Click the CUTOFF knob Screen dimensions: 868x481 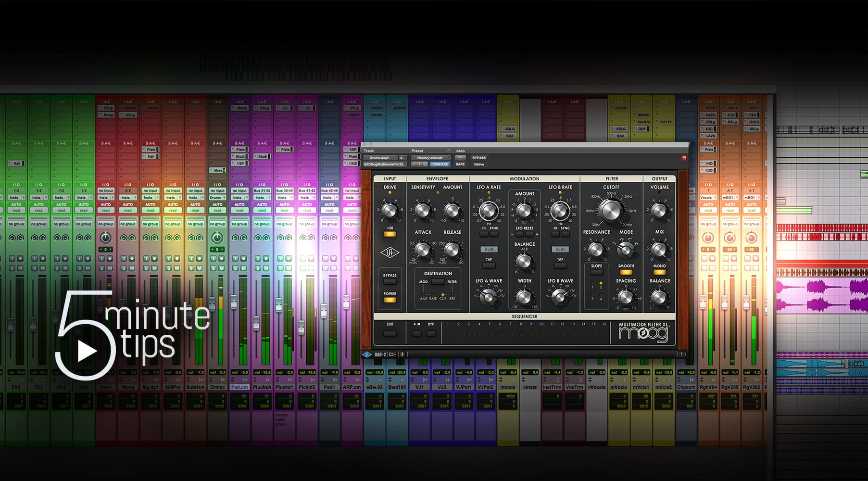(x=611, y=211)
